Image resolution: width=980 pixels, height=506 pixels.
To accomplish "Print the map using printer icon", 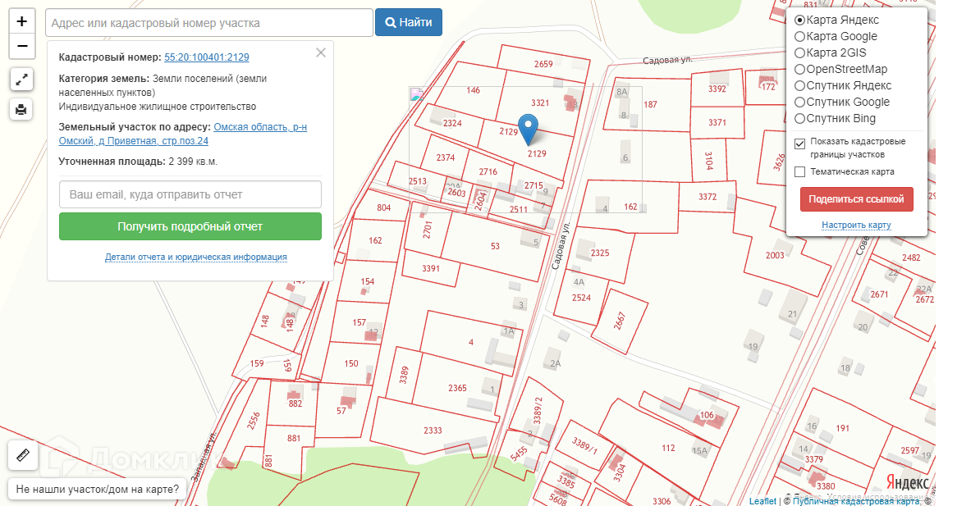I will pyautogui.click(x=21, y=110).
